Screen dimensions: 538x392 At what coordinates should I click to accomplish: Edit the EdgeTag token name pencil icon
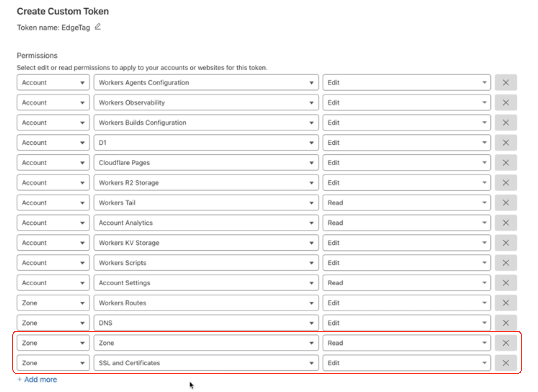(98, 27)
